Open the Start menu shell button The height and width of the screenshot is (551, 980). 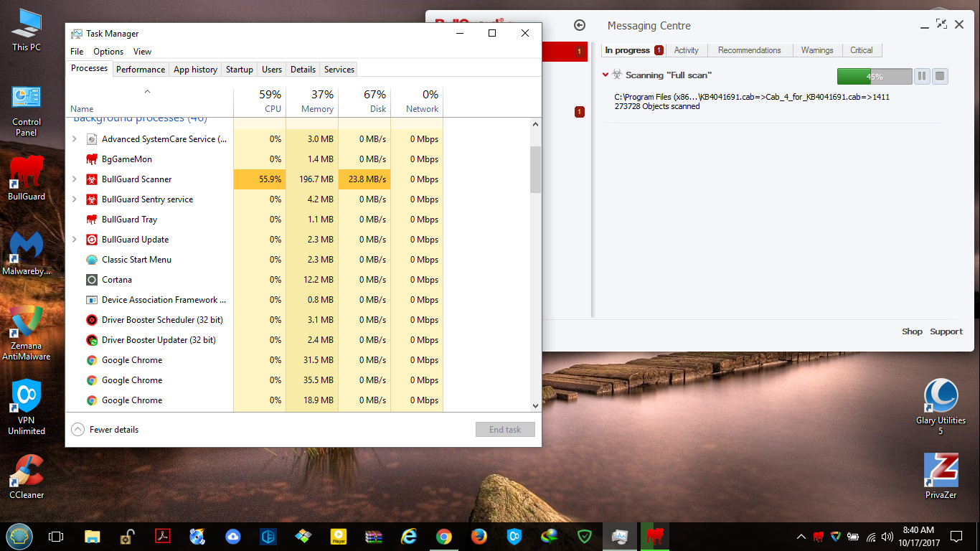18,536
